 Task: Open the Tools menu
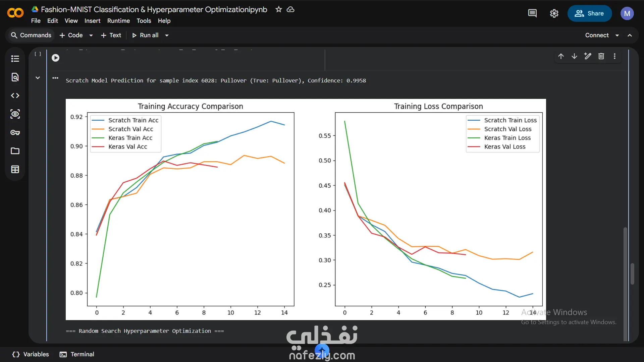[x=144, y=21]
